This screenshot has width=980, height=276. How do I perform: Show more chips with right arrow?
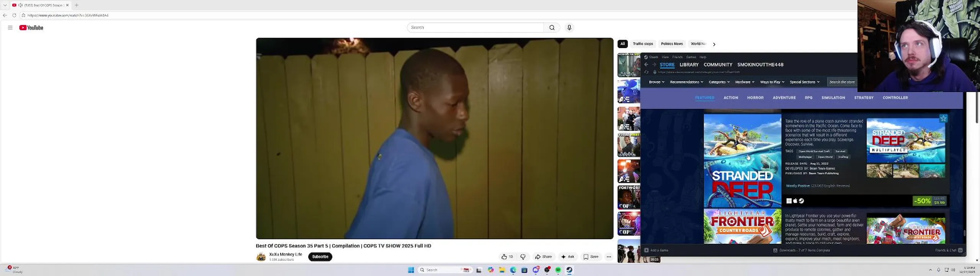pos(714,44)
